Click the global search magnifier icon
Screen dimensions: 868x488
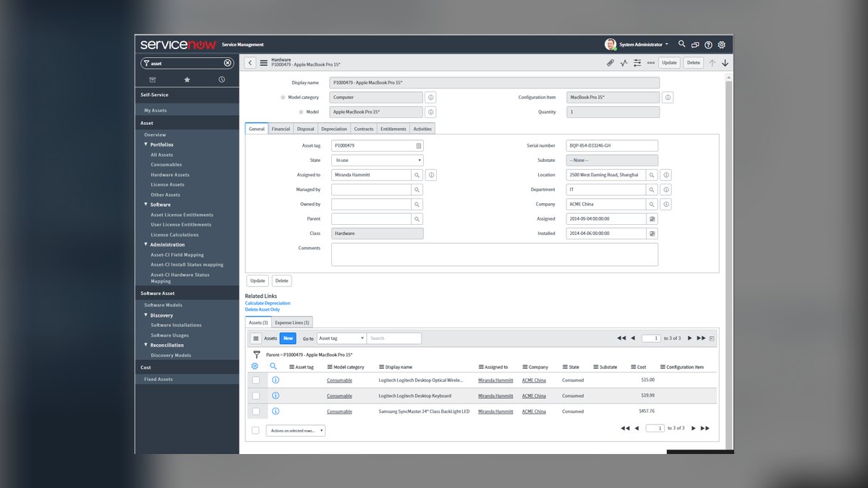pyautogui.click(x=681, y=44)
